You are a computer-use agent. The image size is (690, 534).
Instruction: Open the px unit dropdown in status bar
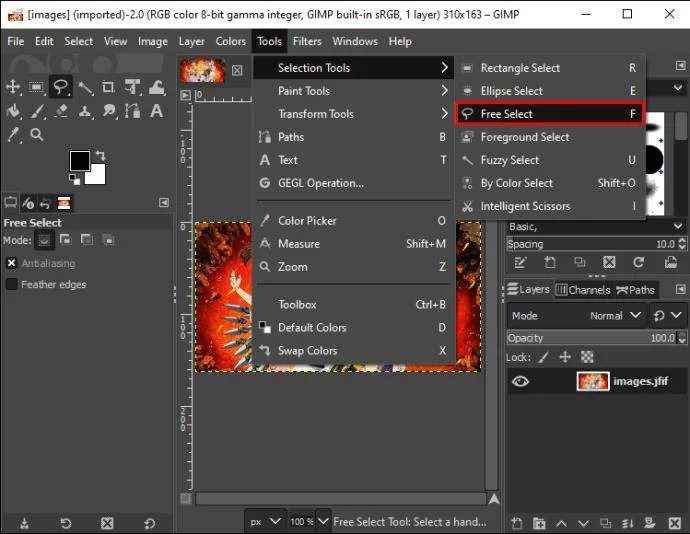tap(265, 522)
